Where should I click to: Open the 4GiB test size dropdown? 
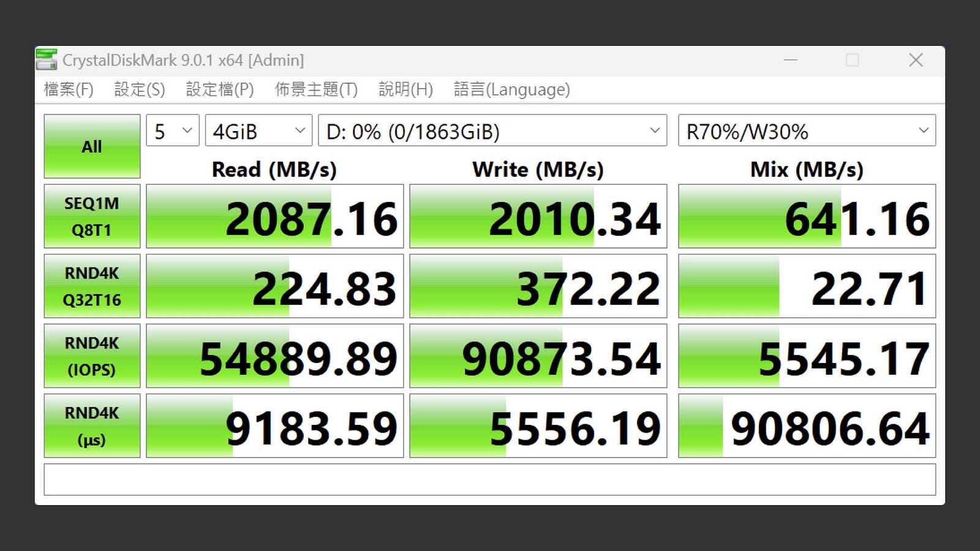coord(258,130)
